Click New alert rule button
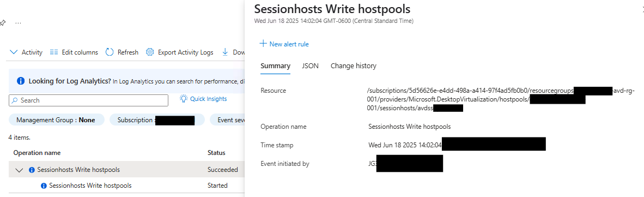Screen dimensions: 644x197 [284, 44]
